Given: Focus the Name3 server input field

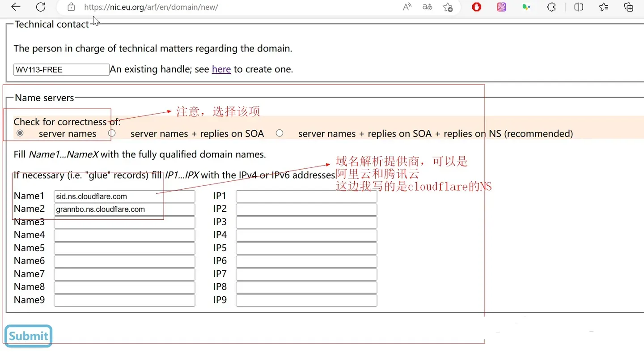Looking at the screenshot, I should pos(124,222).
